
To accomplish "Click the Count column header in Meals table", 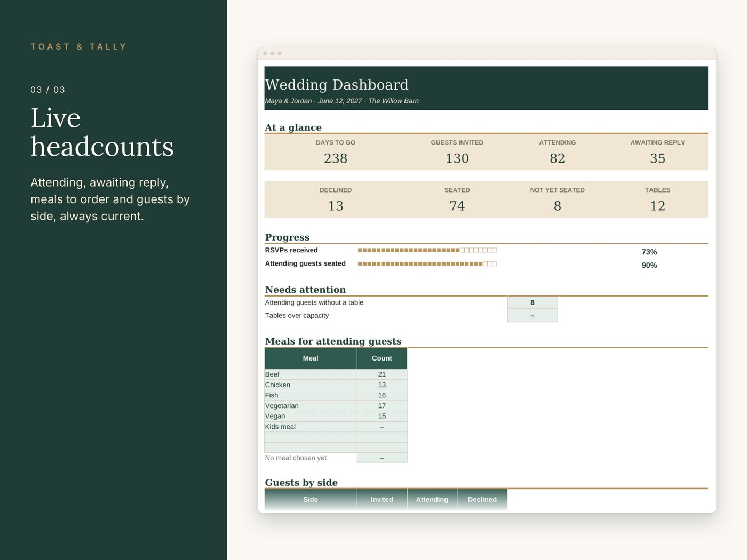I will (382, 358).
